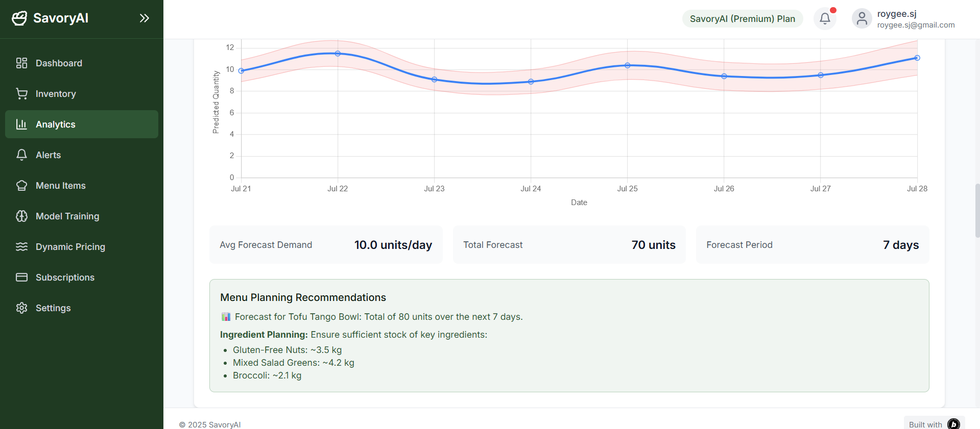Click the SavoryAI (Premium) Plan badge
This screenshot has width=980, height=429.
[743, 19]
